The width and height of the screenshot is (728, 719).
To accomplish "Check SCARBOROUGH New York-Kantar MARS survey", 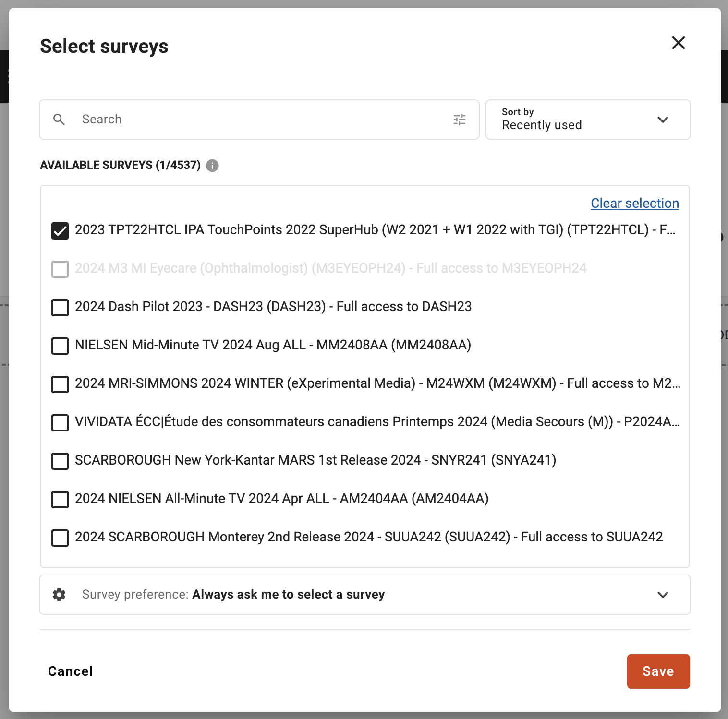I will click(60, 461).
